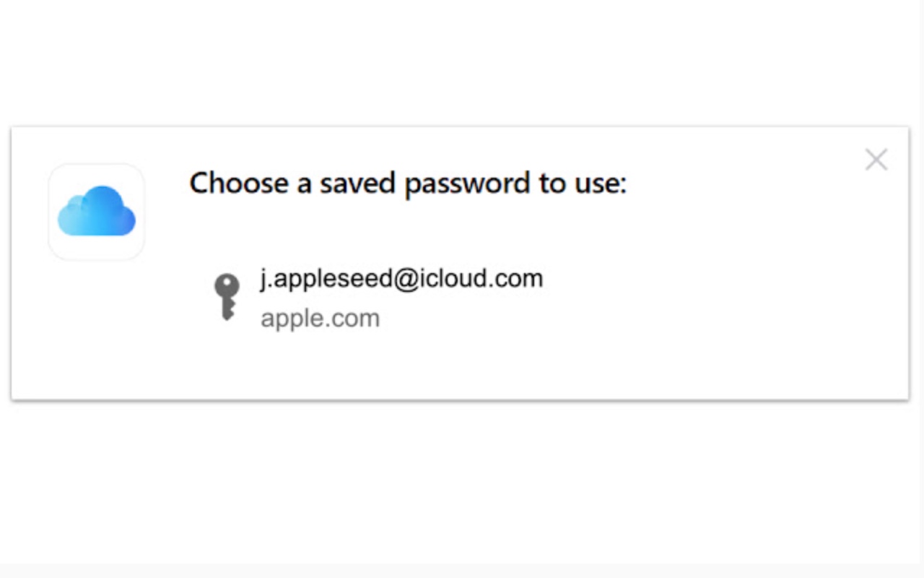Use the j.appleseed credential for sign-in
Screen dimensions: 924x578
tap(401, 279)
